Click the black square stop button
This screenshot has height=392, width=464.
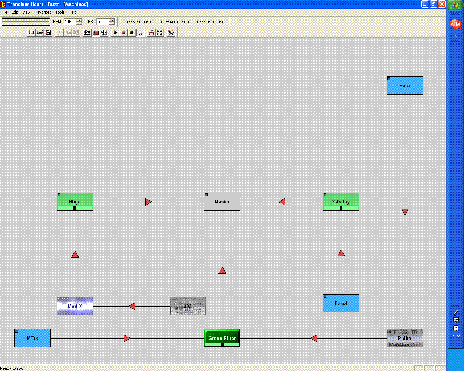(132, 33)
